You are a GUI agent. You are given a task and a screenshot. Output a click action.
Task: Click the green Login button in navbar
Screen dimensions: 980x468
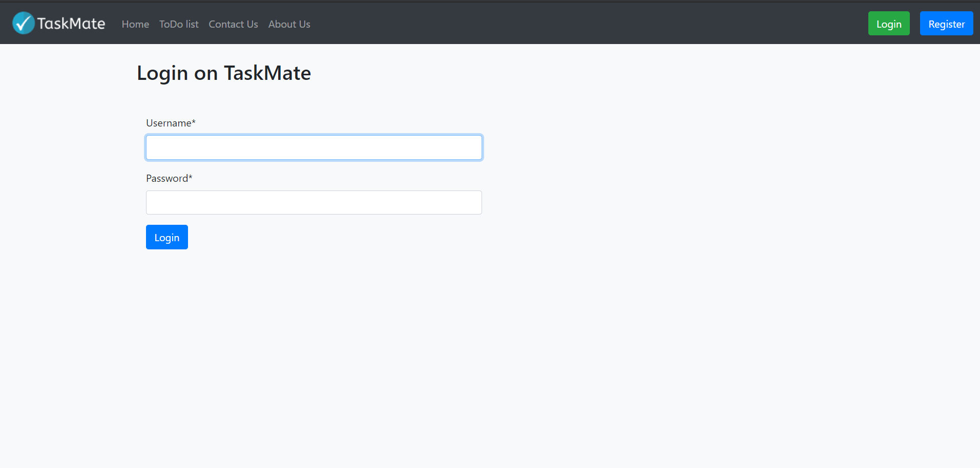(888, 23)
